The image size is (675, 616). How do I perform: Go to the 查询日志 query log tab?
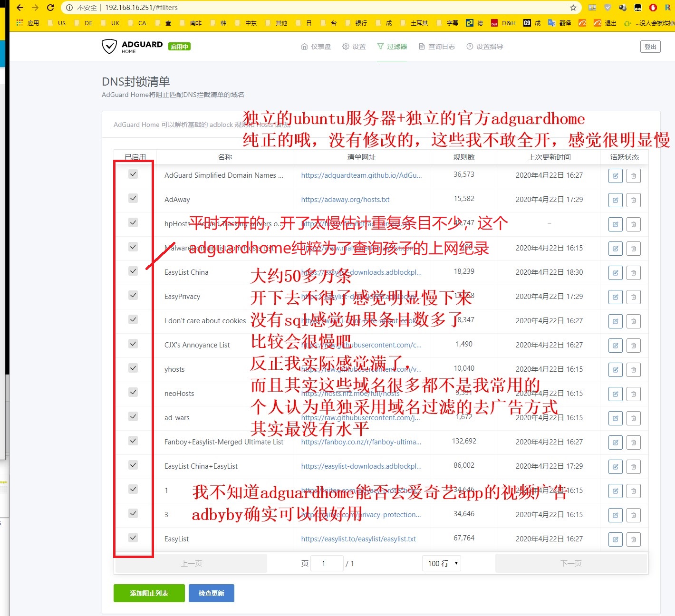(437, 47)
